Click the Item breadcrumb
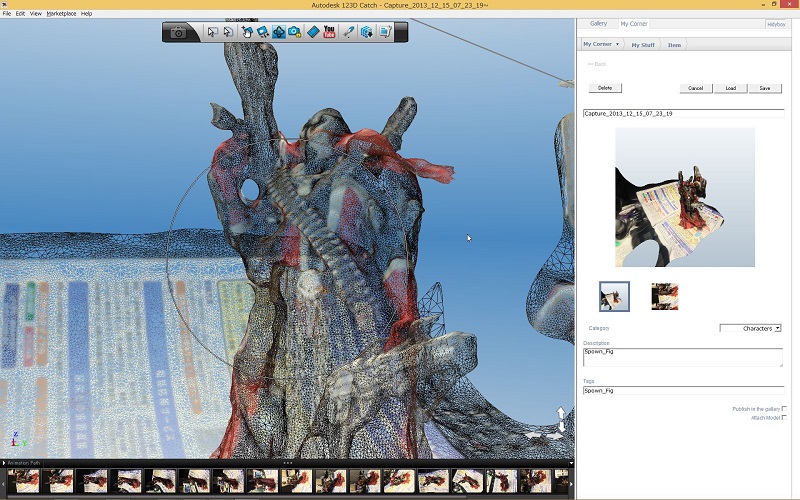This screenshot has height=500, width=800. click(674, 45)
